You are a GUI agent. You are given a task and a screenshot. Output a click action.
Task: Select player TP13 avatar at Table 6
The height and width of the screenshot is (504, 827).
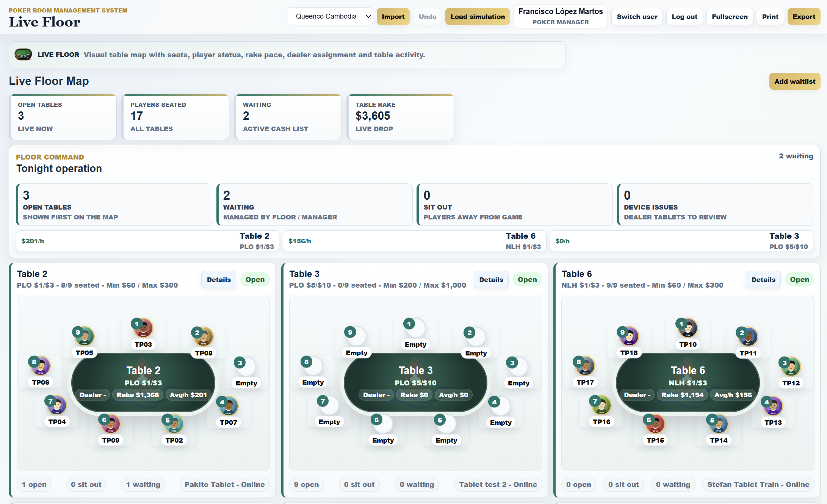(x=773, y=406)
